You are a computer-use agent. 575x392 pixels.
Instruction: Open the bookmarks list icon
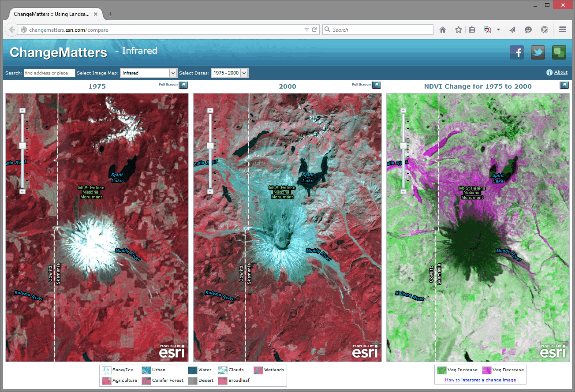(472, 30)
